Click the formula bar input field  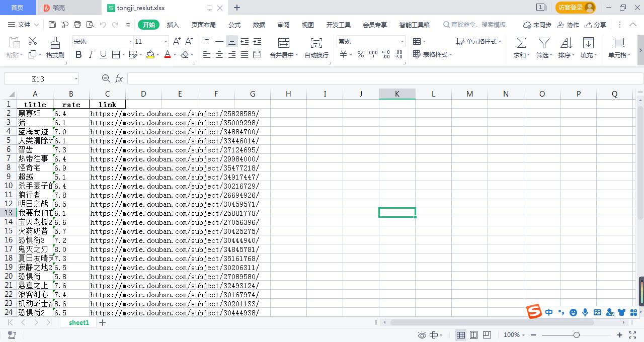385,78
